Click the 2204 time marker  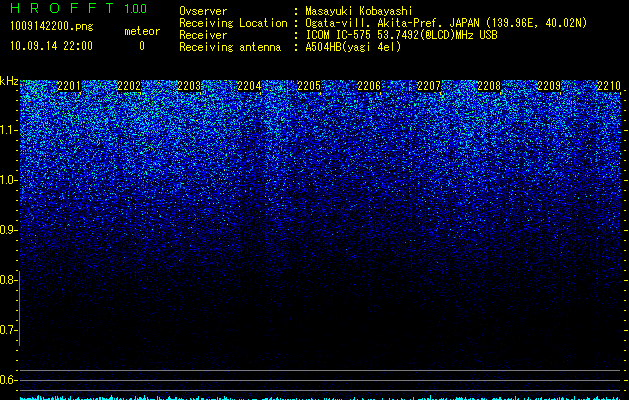click(x=249, y=86)
